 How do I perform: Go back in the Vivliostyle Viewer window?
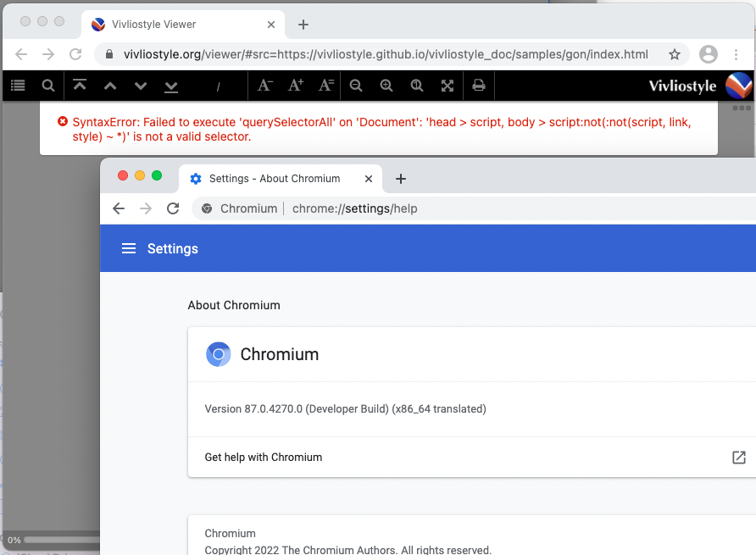21,54
